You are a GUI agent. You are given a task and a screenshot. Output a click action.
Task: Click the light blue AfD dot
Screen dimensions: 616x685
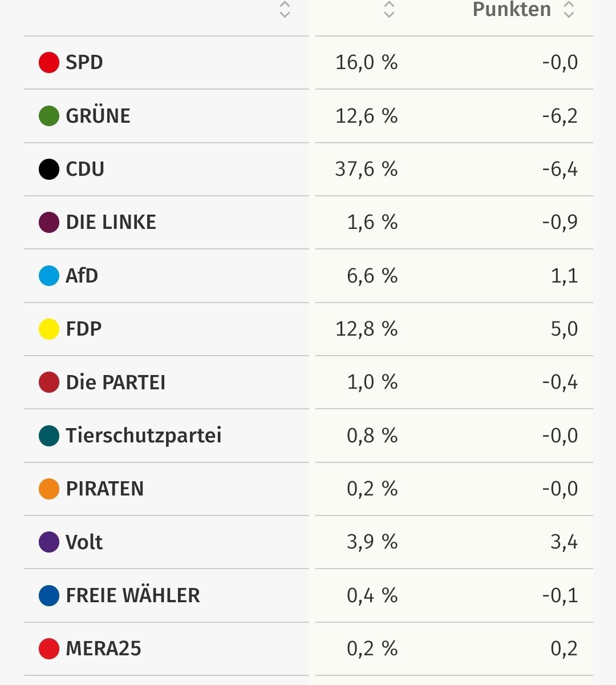[49, 276]
